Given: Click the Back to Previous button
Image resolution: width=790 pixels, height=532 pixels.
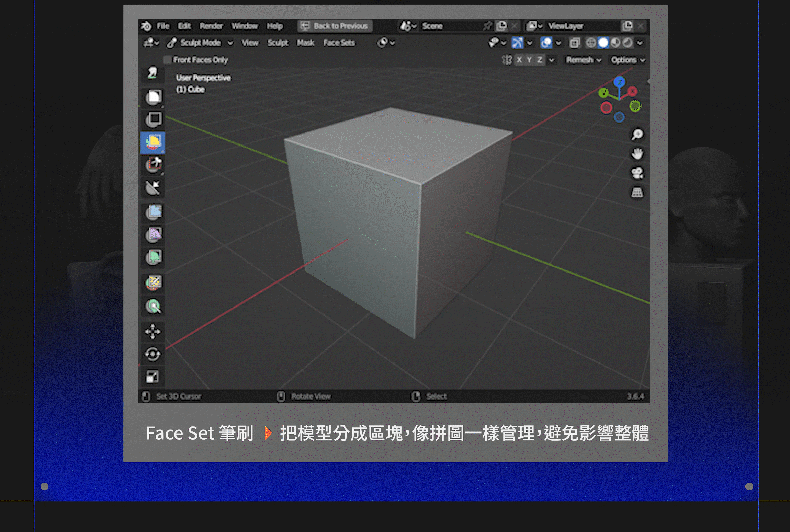Looking at the screenshot, I should click(335, 26).
